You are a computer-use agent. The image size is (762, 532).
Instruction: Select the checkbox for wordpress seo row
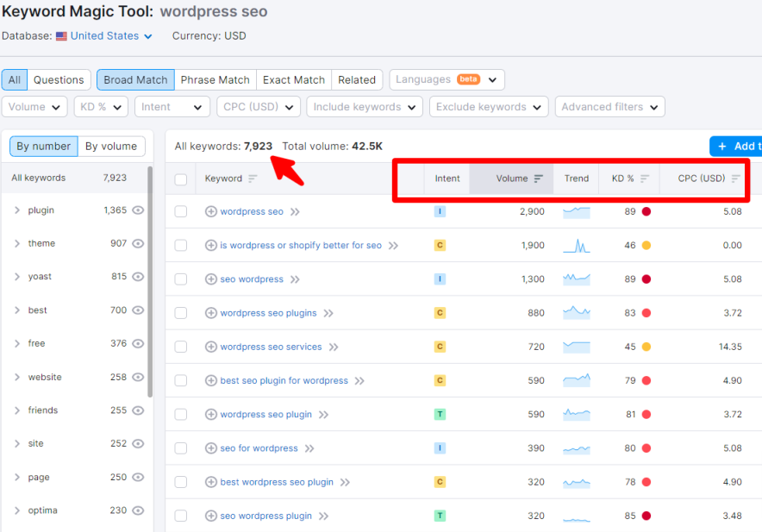[182, 211]
